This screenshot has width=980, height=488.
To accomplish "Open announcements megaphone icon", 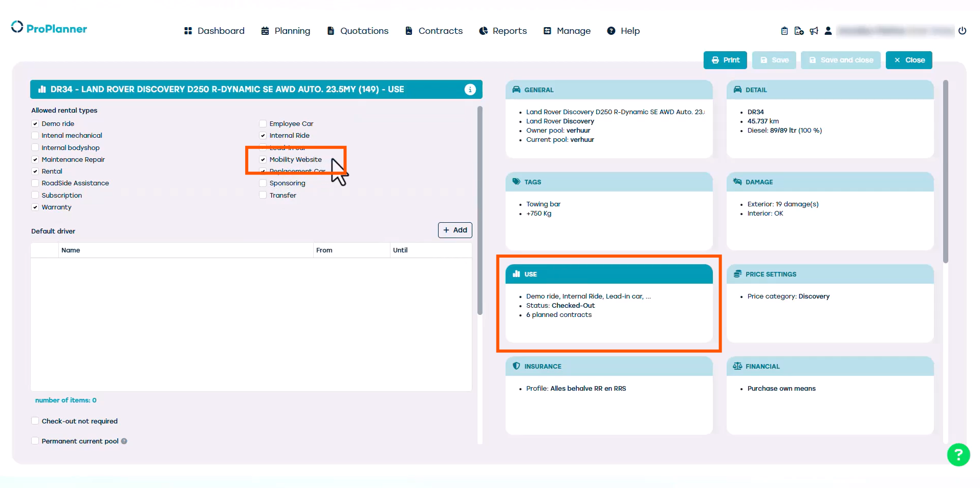I will (x=814, y=31).
